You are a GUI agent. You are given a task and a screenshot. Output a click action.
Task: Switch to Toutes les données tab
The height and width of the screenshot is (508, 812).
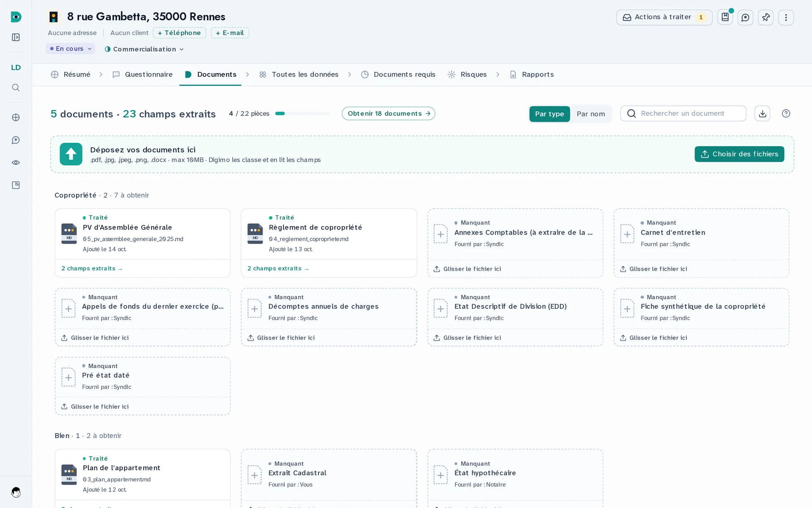[x=299, y=74]
